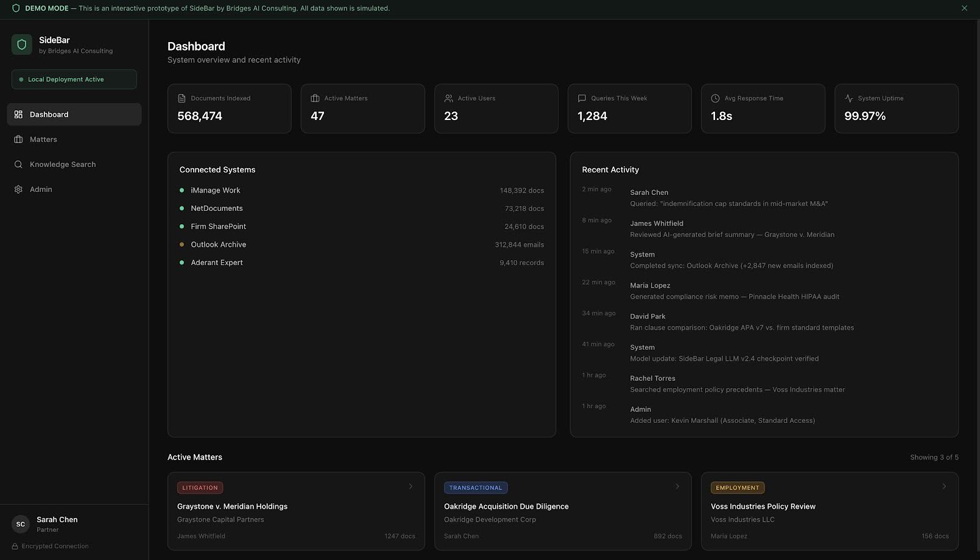Screen dimensions: 980x560
Task: Click Oakridge Development Corp client name
Action: [490, 520]
